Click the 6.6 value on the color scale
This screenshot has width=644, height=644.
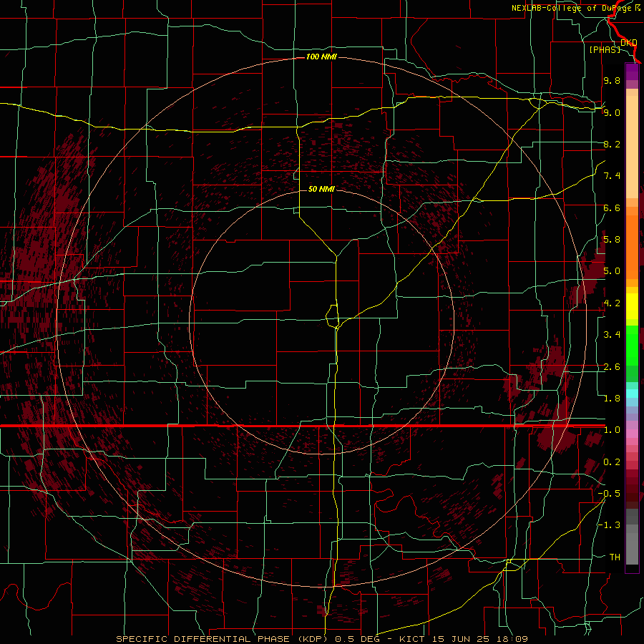tap(612, 208)
